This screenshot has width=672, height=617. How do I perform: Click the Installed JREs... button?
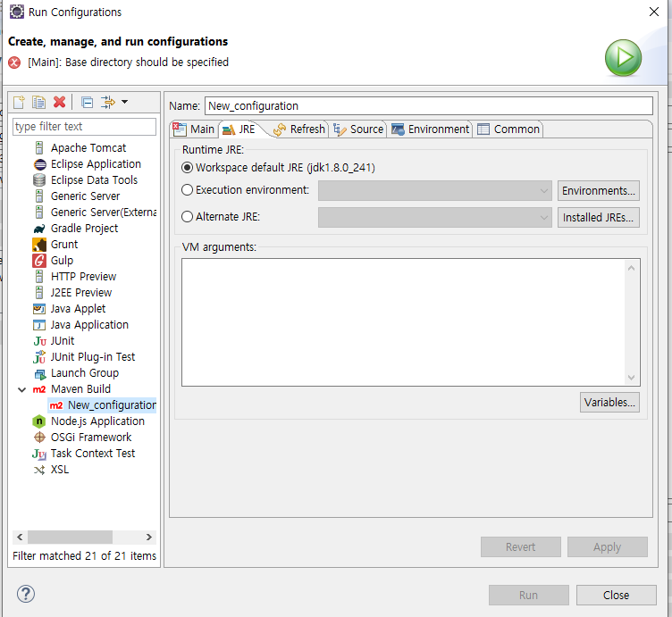click(599, 218)
